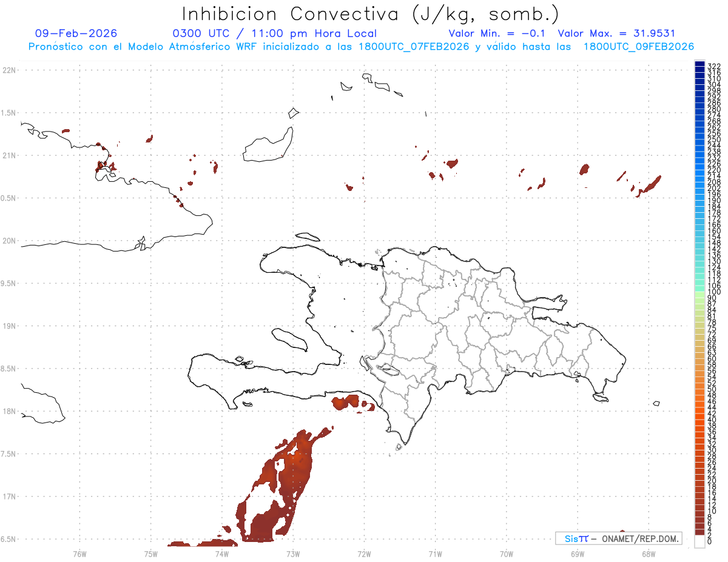Click the "21N" latitude label

[9, 155]
